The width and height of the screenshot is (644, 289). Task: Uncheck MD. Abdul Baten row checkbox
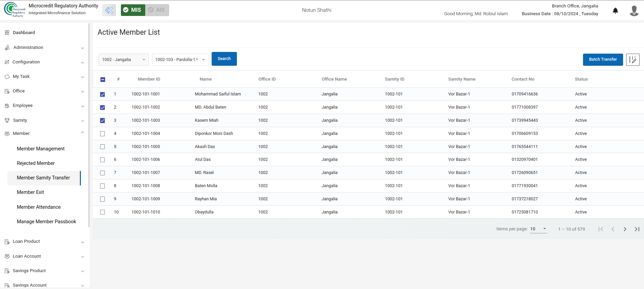click(x=102, y=108)
